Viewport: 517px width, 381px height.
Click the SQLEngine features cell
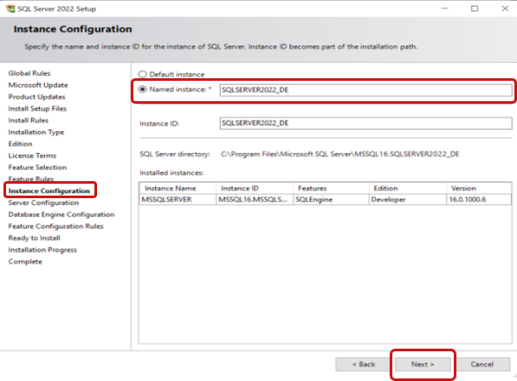331,199
